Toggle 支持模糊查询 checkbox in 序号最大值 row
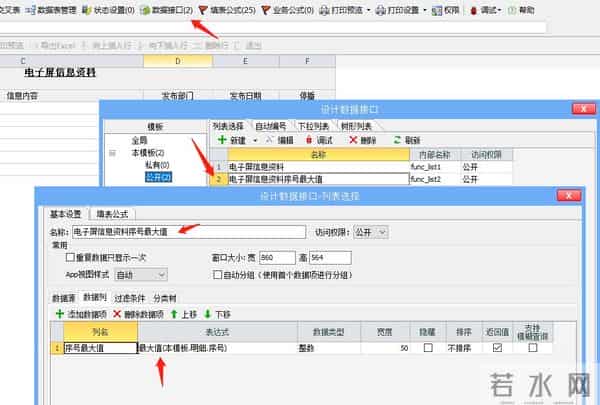The image size is (600, 405). (533, 348)
